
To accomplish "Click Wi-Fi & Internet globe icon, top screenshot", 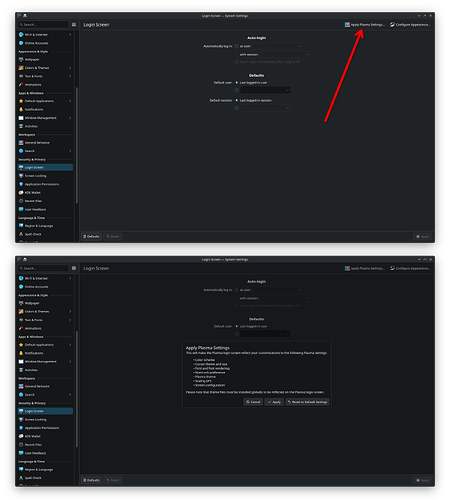I will pyautogui.click(x=21, y=35).
